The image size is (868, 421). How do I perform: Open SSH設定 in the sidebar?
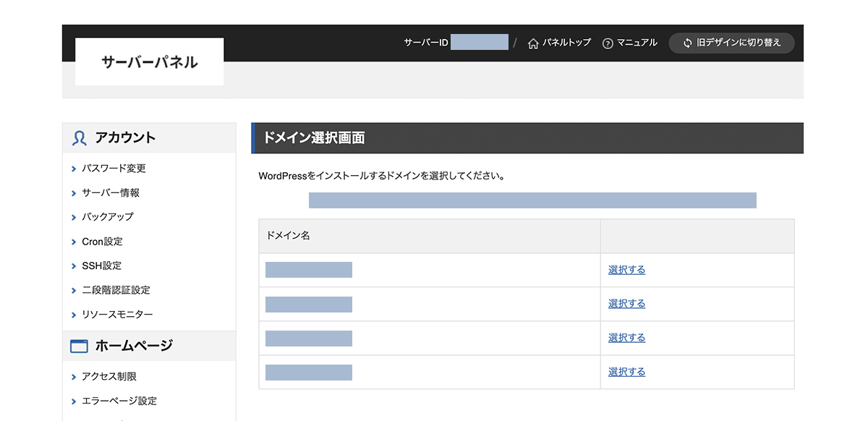pos(101,265)
